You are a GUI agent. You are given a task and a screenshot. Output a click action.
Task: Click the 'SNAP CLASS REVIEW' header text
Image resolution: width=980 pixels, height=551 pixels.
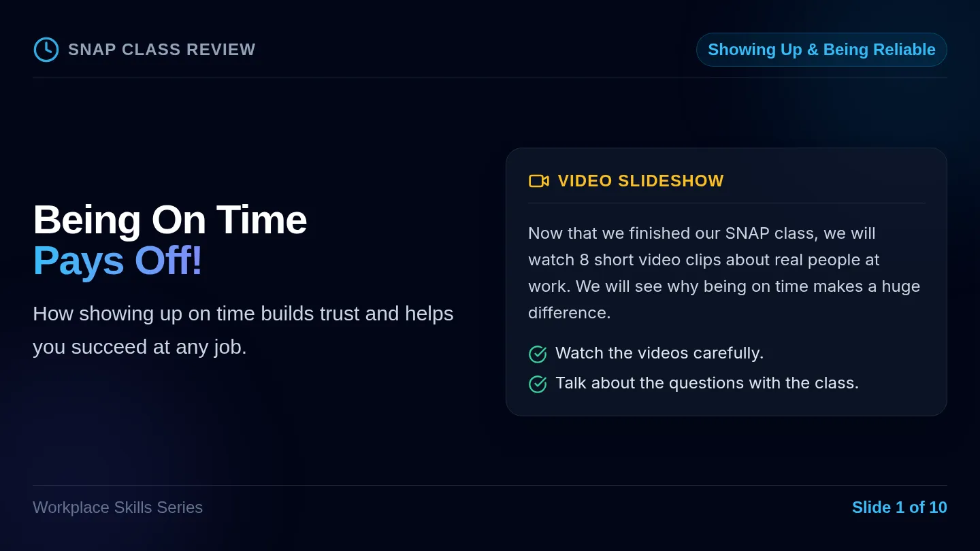(x=162, y=50)
